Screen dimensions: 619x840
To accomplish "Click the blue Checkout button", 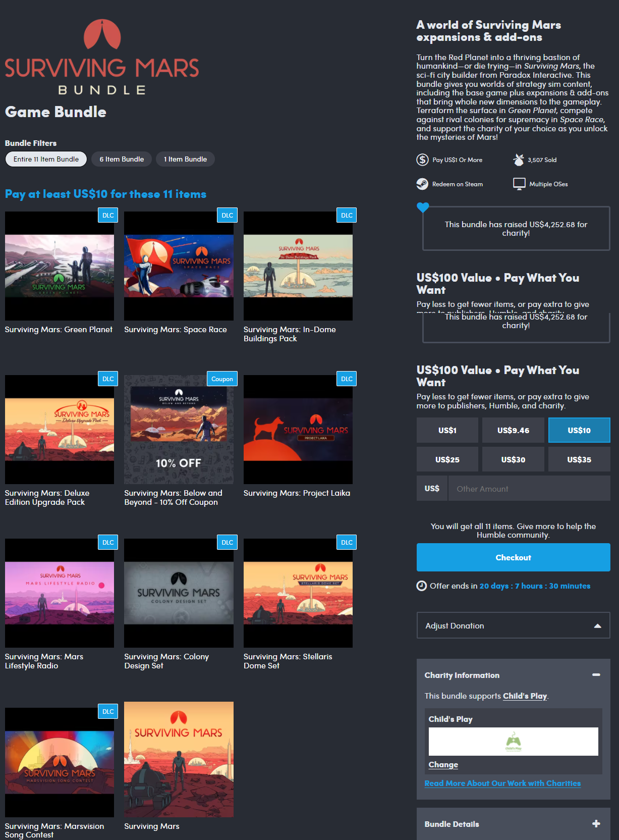I will pyautogui.click(x=513, y=557).
